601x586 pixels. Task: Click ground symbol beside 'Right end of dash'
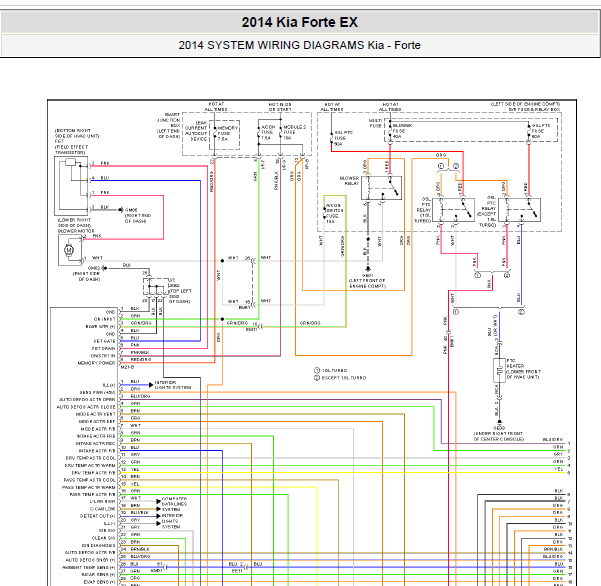[x=120, y=210]
